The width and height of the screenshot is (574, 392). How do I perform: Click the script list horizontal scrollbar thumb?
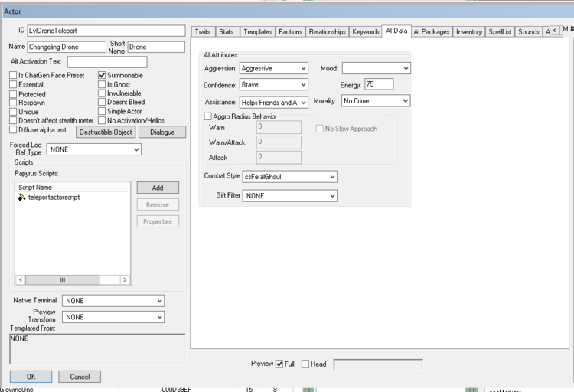click(62, 280)
